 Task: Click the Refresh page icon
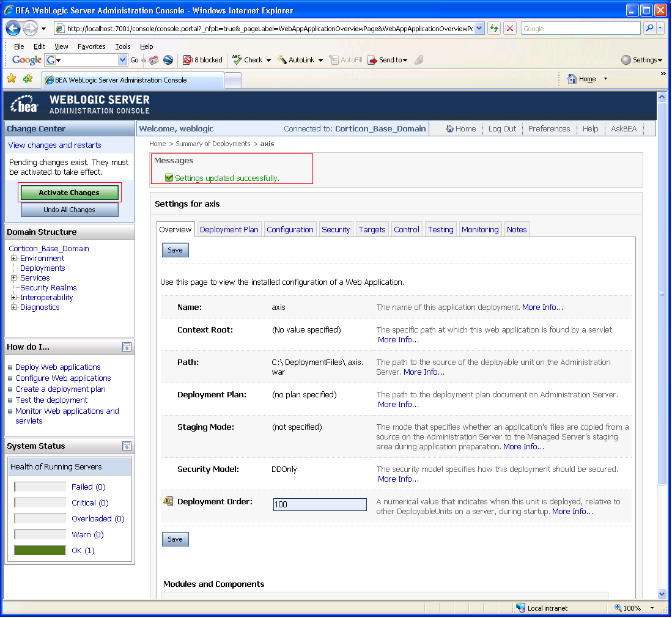(494, 28)
